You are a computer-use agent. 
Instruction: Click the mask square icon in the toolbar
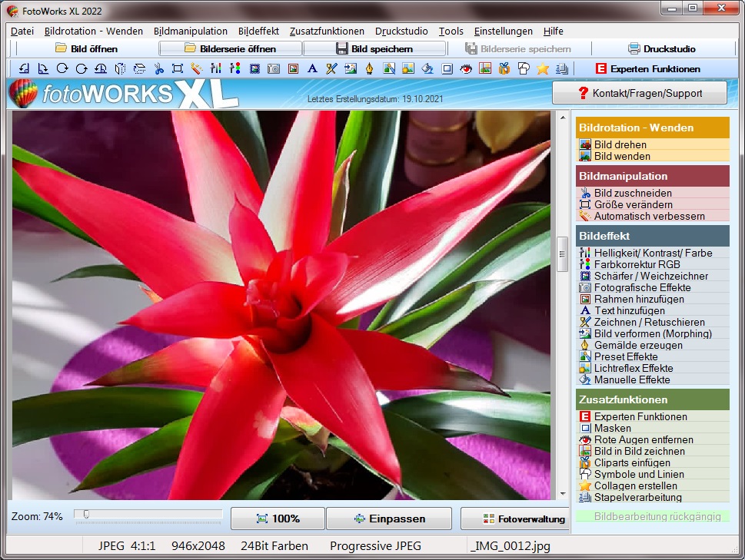pyautogui.click(x=447, y=69)
